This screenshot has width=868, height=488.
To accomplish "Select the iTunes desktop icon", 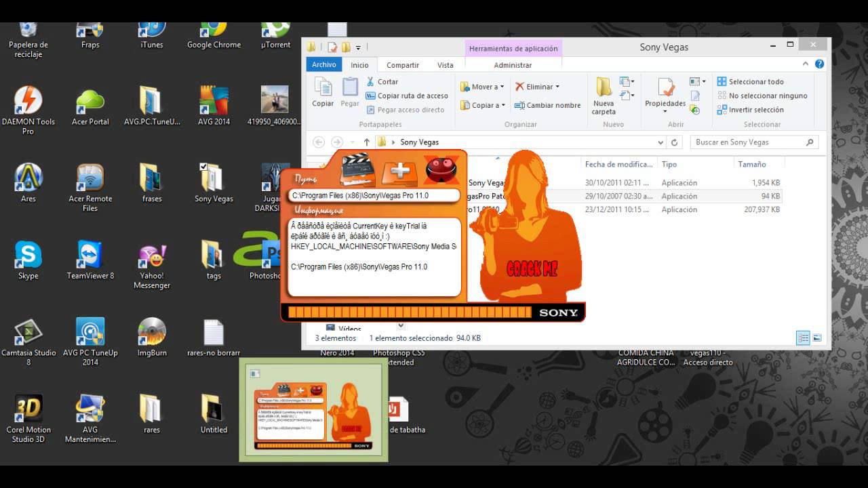I will tap(152, 37).
